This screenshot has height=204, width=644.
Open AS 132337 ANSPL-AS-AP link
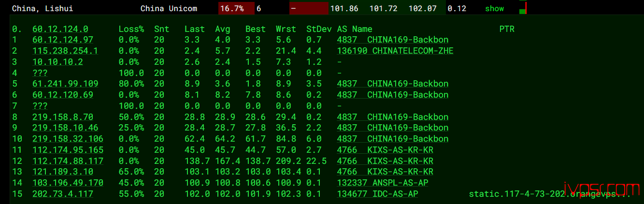coord(383,183)
